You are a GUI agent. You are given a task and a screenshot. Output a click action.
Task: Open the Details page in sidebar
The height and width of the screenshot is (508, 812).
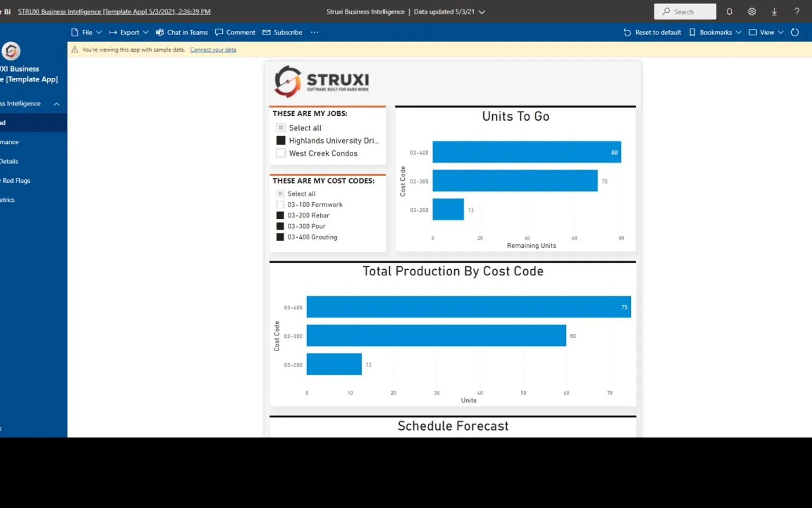pos(9,161)
